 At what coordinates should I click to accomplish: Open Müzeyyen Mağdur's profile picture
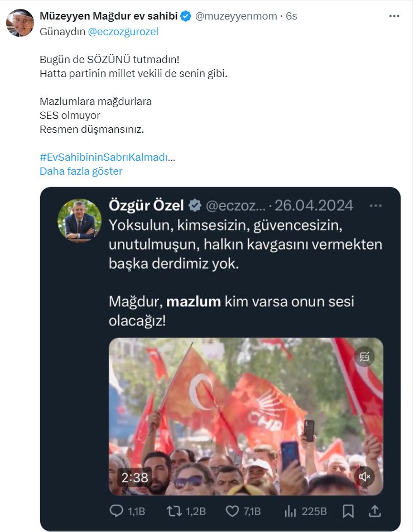(20, 23)
